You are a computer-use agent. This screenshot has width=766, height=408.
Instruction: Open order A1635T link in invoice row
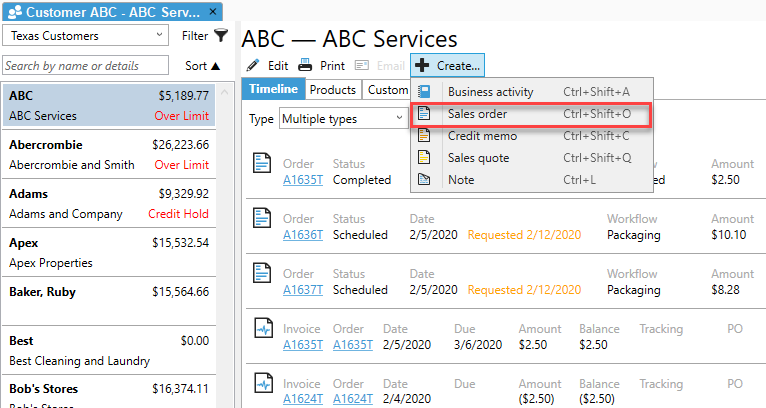pyautogui.click(x=353, y=345)
